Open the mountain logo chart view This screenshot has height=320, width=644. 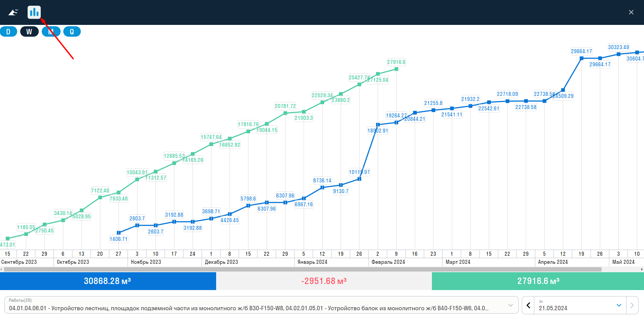click(x=13, y=12)
